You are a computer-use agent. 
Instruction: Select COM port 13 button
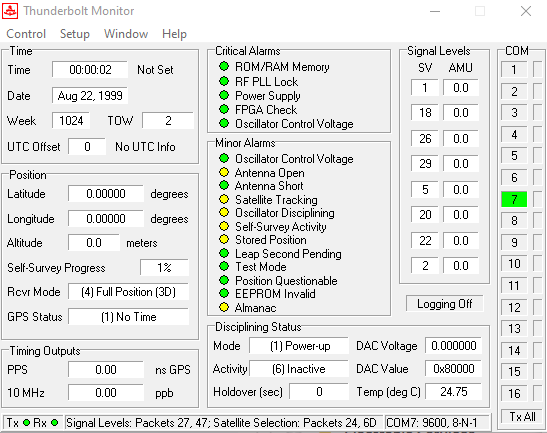tap(514, 328)
